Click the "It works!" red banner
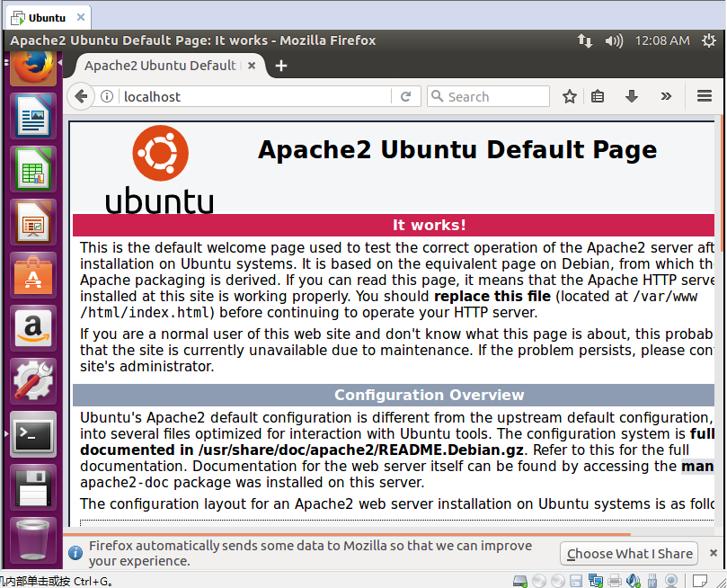Image resolution: width=727 pixels, height=588 pixels. 394,225
